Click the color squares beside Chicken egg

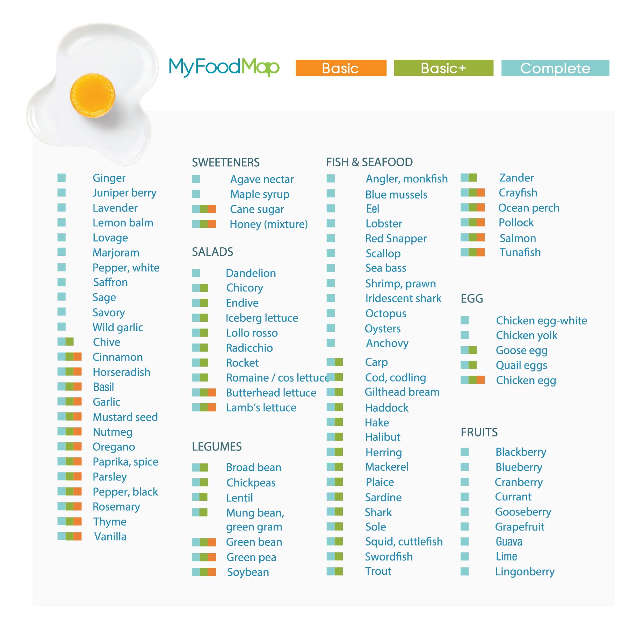click(x=472, y=380)
